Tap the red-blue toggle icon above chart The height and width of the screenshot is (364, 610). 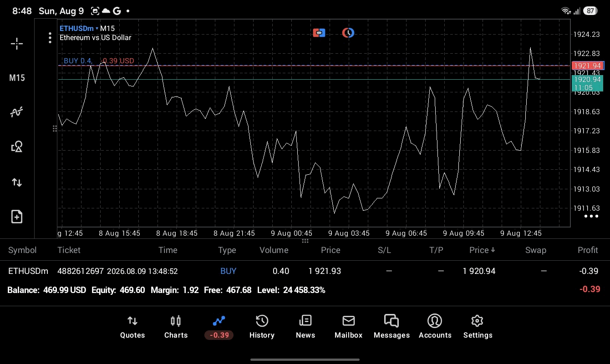[x=319, y=33]
